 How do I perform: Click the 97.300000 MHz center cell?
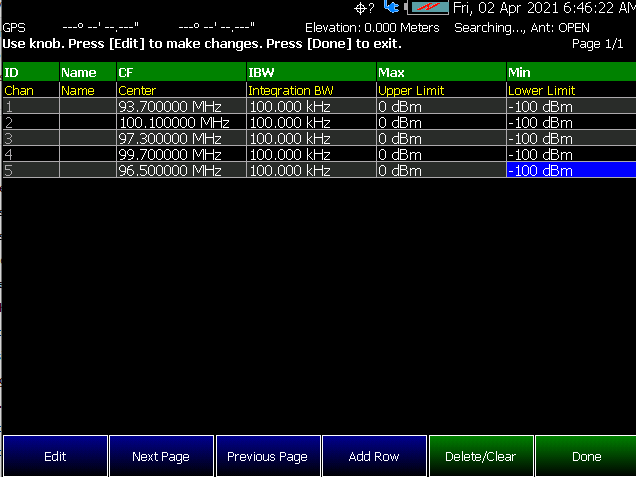(181, 138)
